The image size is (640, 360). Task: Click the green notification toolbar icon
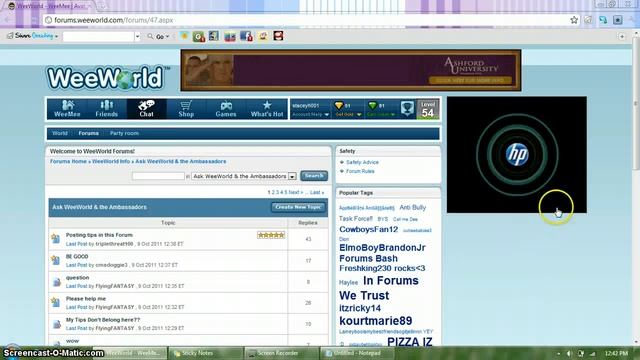[x=199, y=36]
